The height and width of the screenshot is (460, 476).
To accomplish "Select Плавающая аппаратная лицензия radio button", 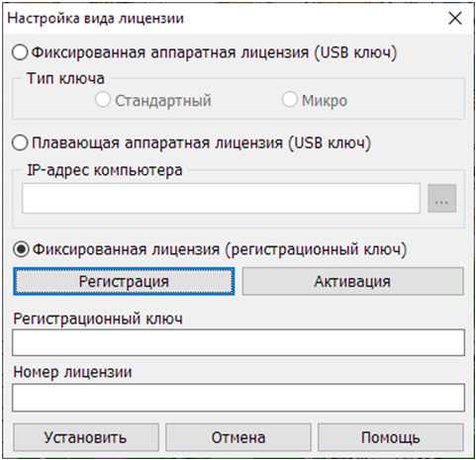I will click(20, 143).
